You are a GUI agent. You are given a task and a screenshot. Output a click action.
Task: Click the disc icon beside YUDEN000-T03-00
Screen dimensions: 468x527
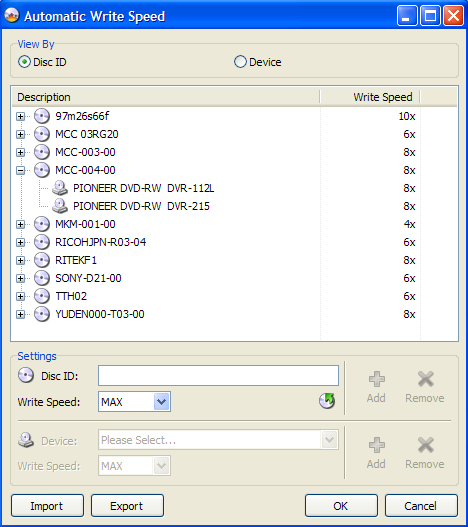click(42, 314)
